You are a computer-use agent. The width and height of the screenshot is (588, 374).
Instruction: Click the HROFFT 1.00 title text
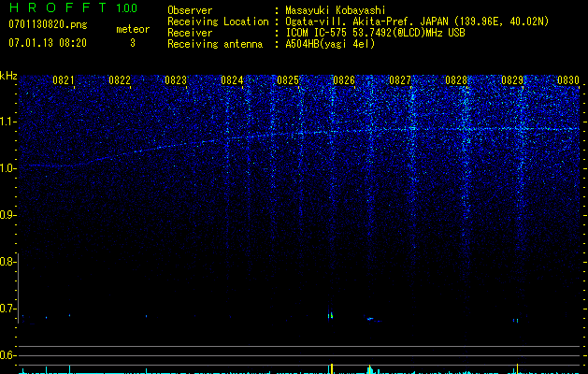[71, 8]
